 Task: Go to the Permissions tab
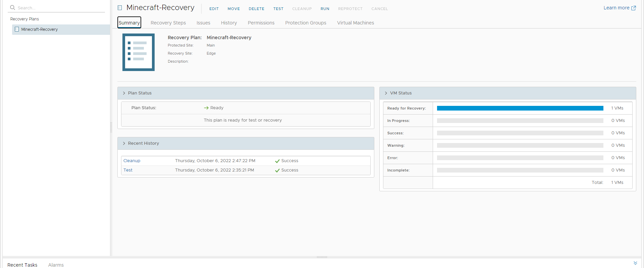click(261, 23)
